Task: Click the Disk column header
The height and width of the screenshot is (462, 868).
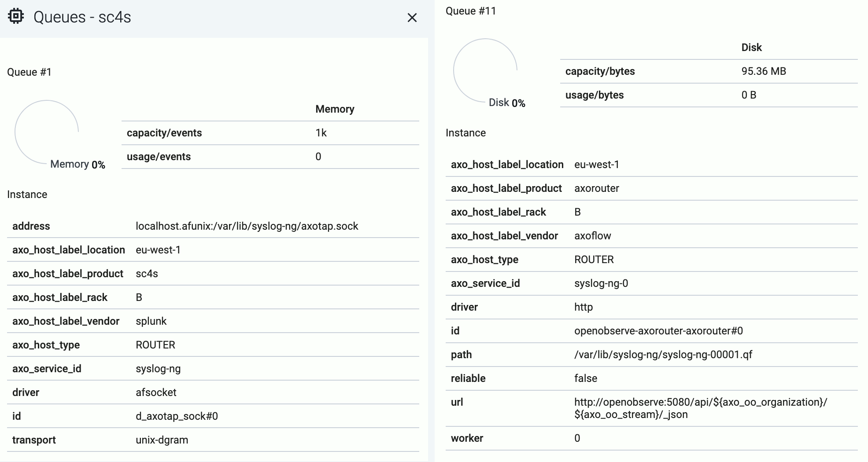Action: click(751, 48)
